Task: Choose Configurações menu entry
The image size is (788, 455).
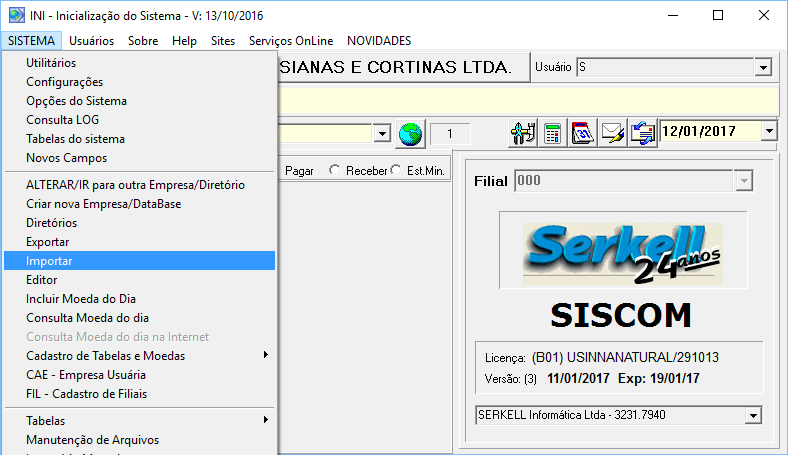Action: tap(140, 82)
